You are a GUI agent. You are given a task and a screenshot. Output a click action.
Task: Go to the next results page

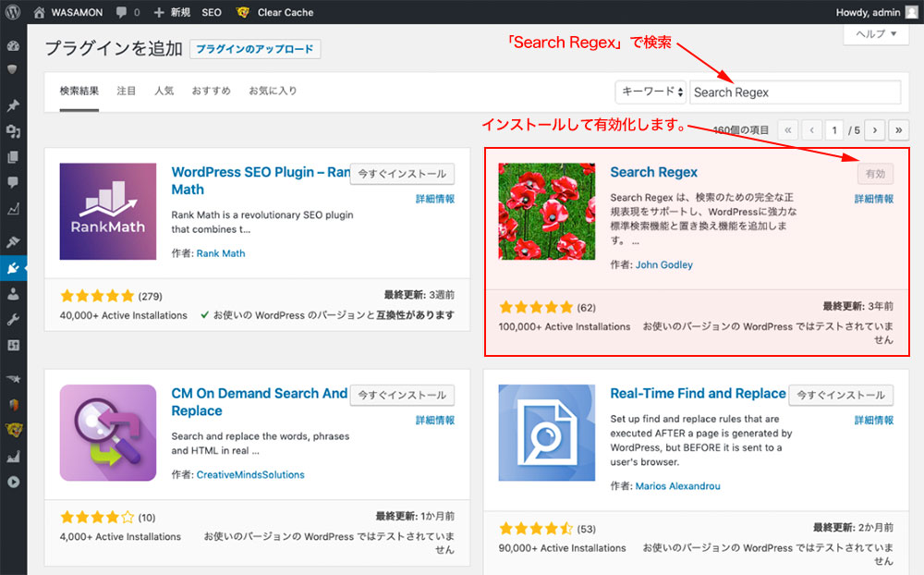pos(875,130)
